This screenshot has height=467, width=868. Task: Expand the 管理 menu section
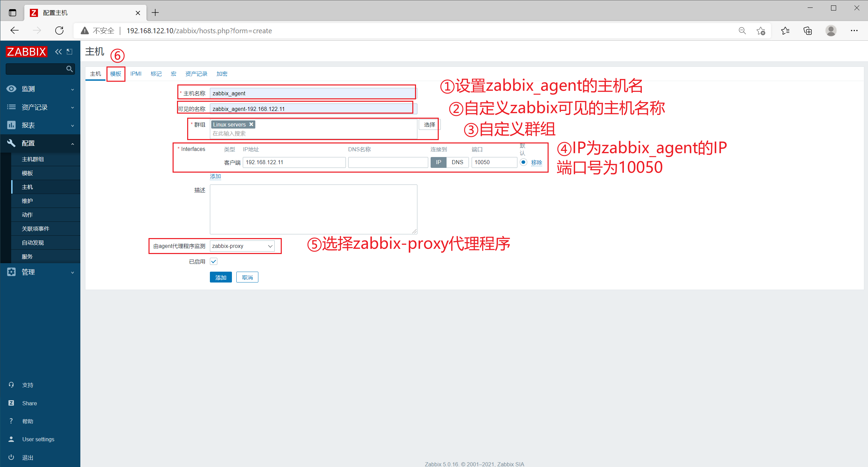tap(40, 272)
